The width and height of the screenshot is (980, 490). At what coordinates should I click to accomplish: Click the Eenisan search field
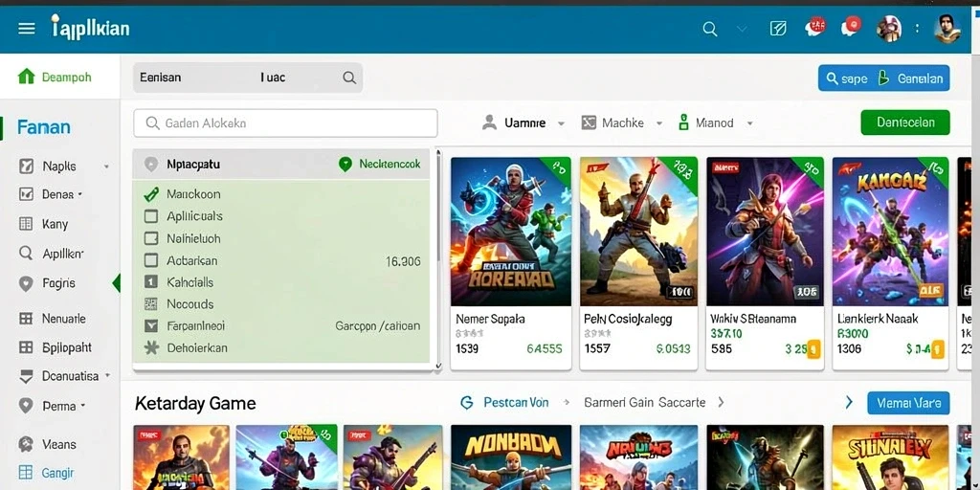pyautogui.click(x=248, y=78)
